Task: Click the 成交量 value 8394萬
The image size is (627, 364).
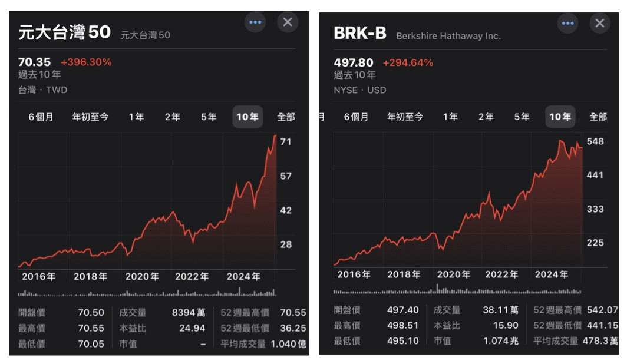Action: tap(189, 312)
